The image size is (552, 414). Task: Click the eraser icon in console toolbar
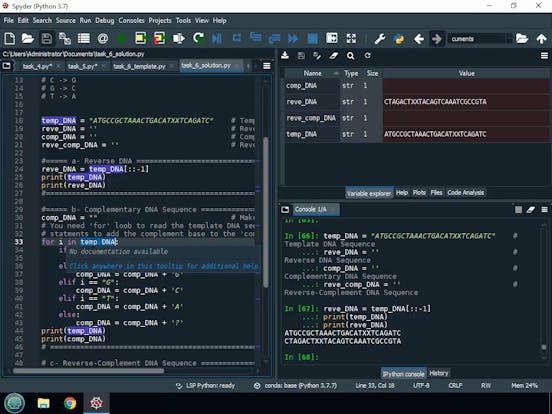(x=531, y=210)
